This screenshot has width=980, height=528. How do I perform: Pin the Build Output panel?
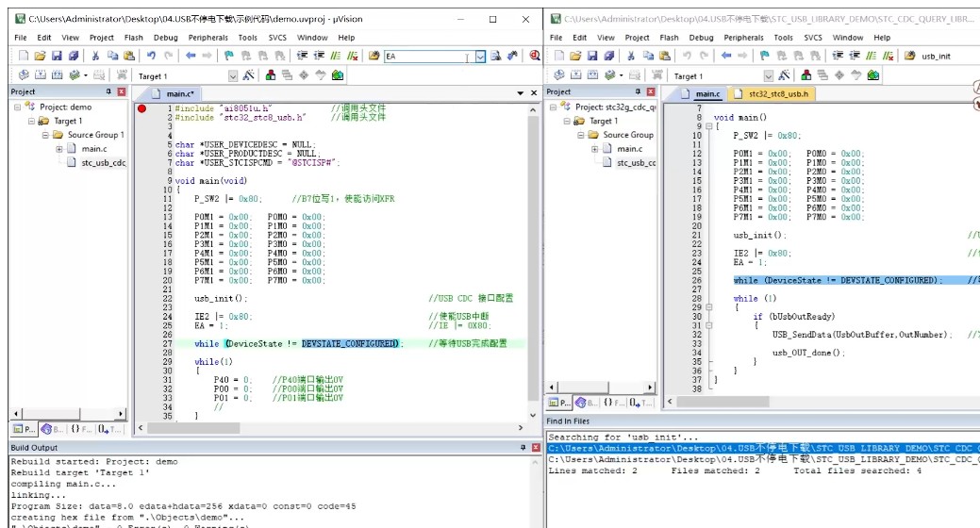point(523,448)
